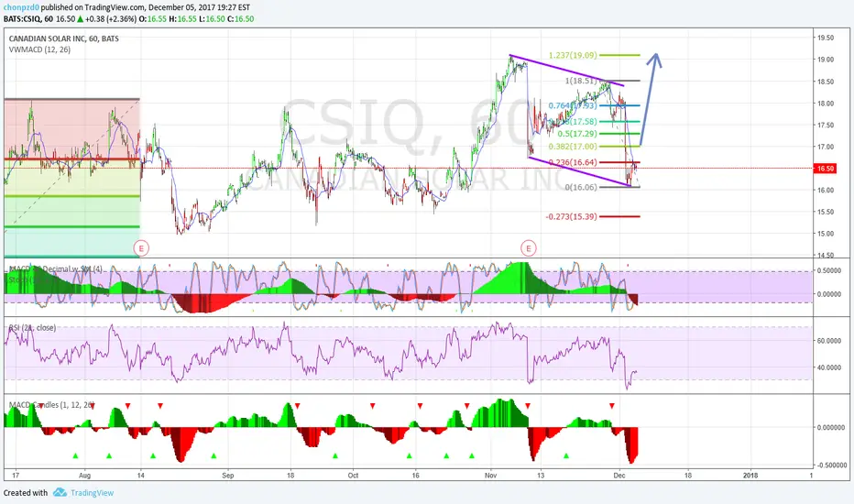
Task: Click the green up-triangle change icon in header
Action: pos(80,18)
